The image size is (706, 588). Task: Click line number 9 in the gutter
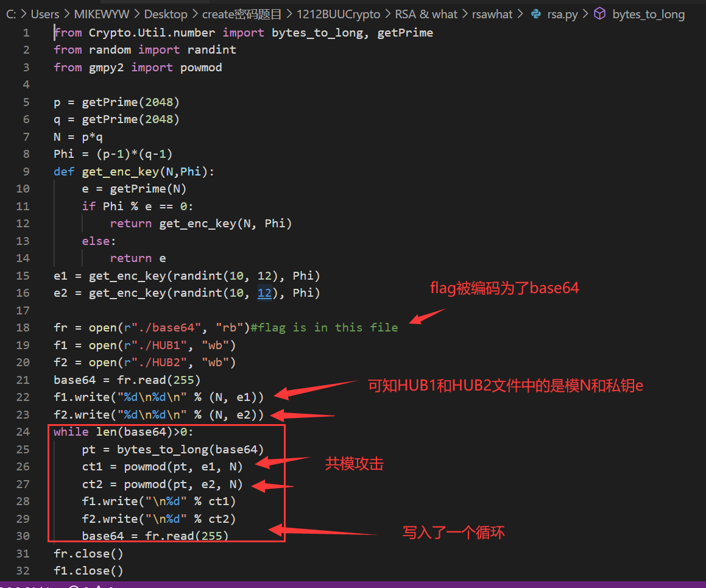(26, 172)
